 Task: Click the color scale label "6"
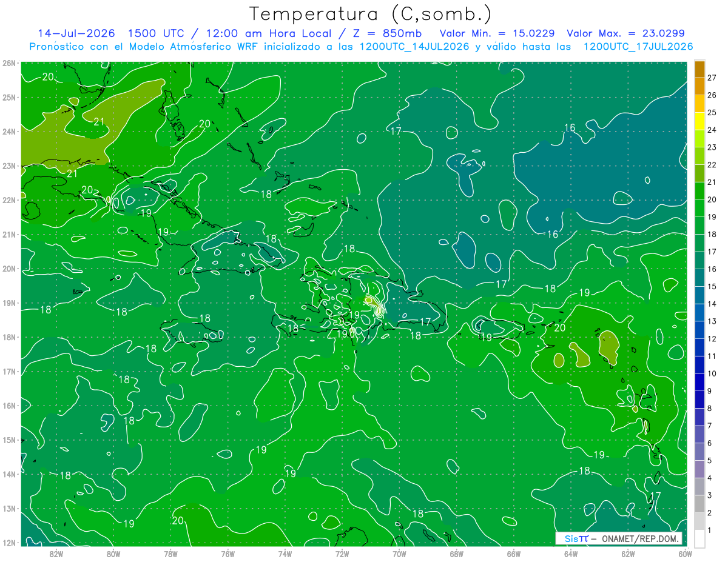(710, 443)
